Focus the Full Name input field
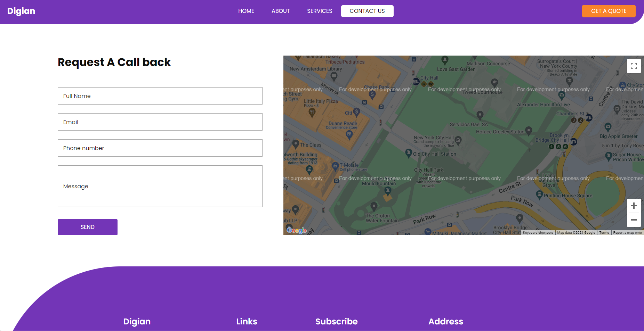The height and width of the screenshot is (331, 644). [x=160, y=96]
